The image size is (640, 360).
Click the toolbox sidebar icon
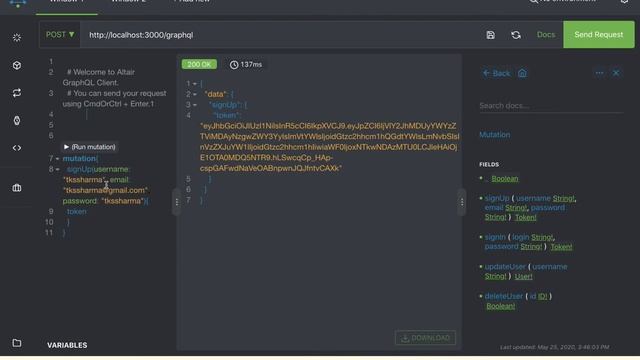[17, 188]
